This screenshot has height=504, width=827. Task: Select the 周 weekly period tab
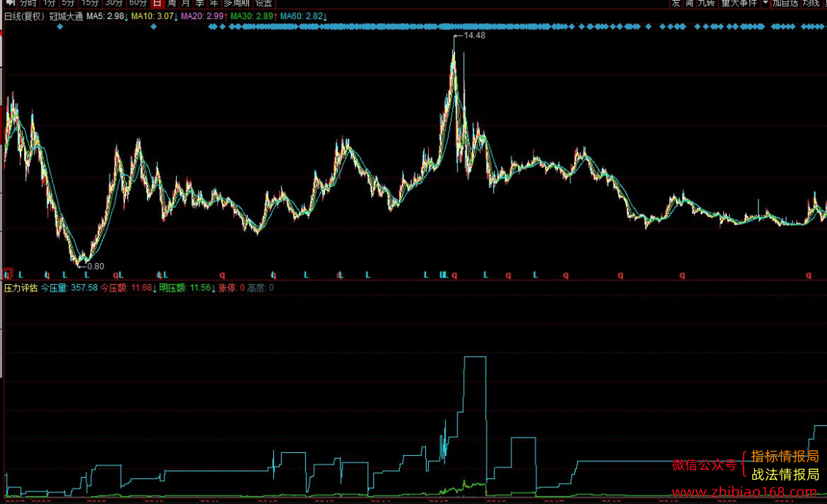click(172, 3)
